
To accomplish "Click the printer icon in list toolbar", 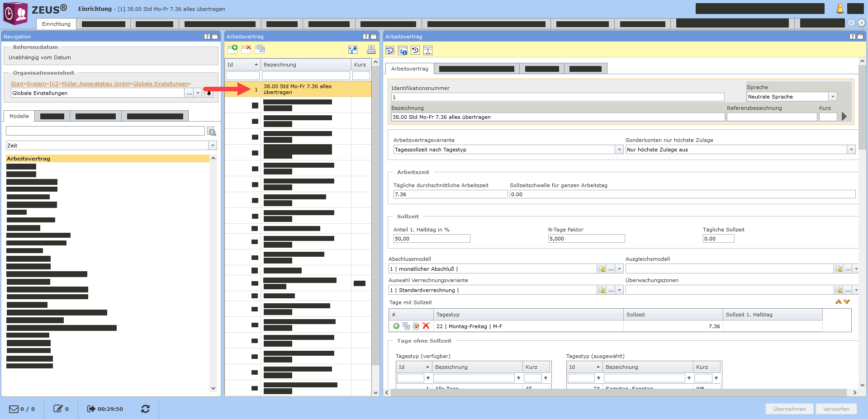I will (x=371, y=50).
